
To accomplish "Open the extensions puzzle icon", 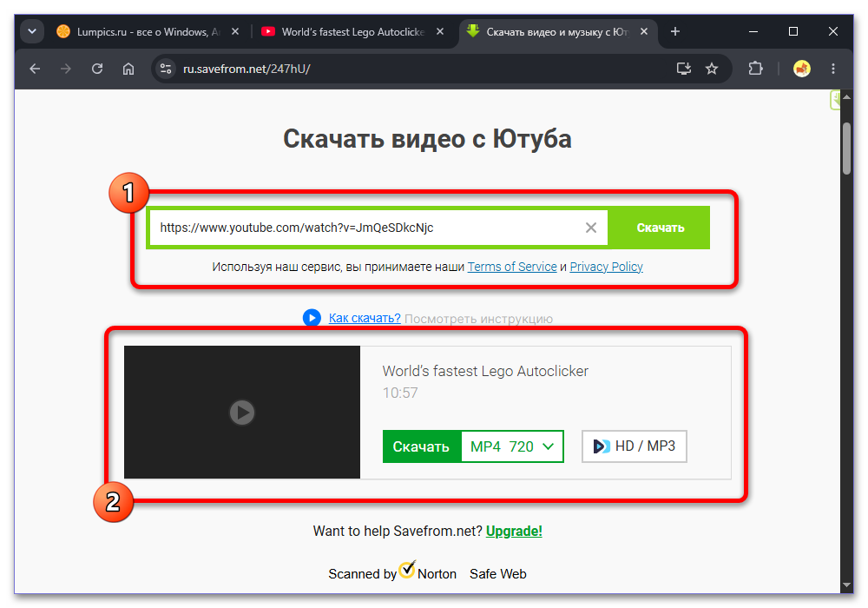I will tap(755, 69).
